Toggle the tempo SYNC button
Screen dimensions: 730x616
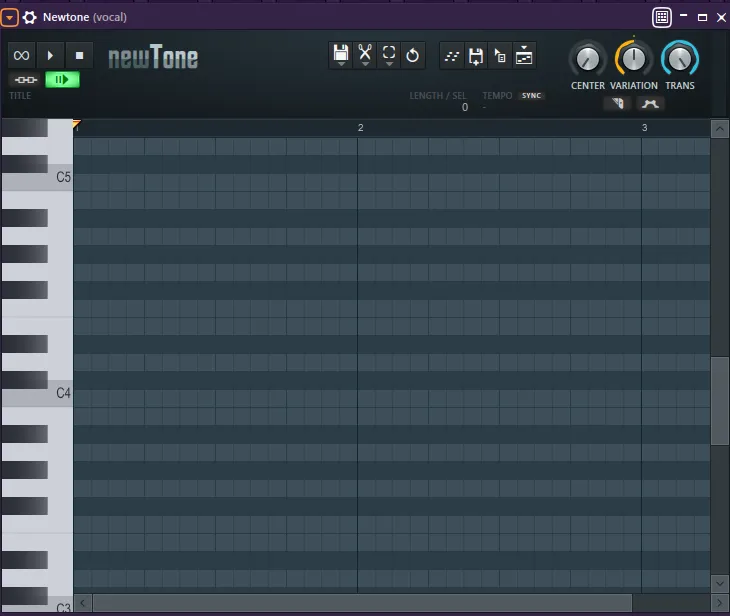coord(531,96)
